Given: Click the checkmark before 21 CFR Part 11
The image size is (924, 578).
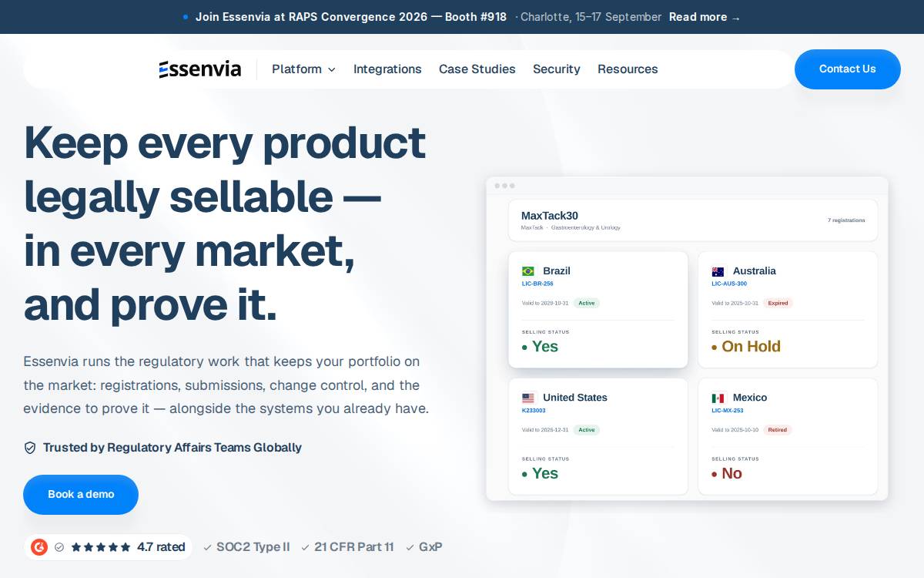Looking at the screenshot, I should tap(306, 548).
